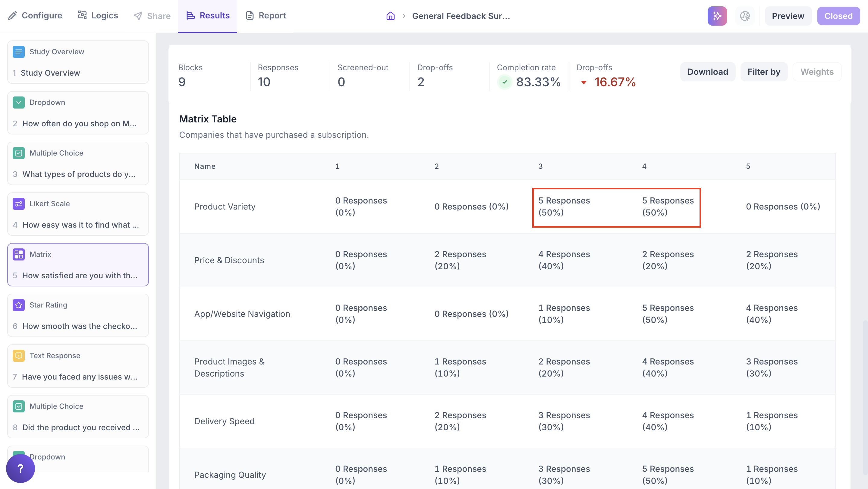Click the Preview button
868x489 pixels.
click(788, 16)
